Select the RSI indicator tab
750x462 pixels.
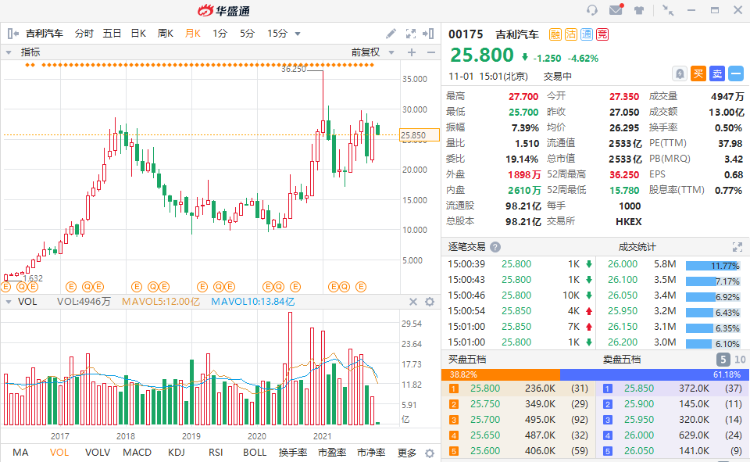216,452
